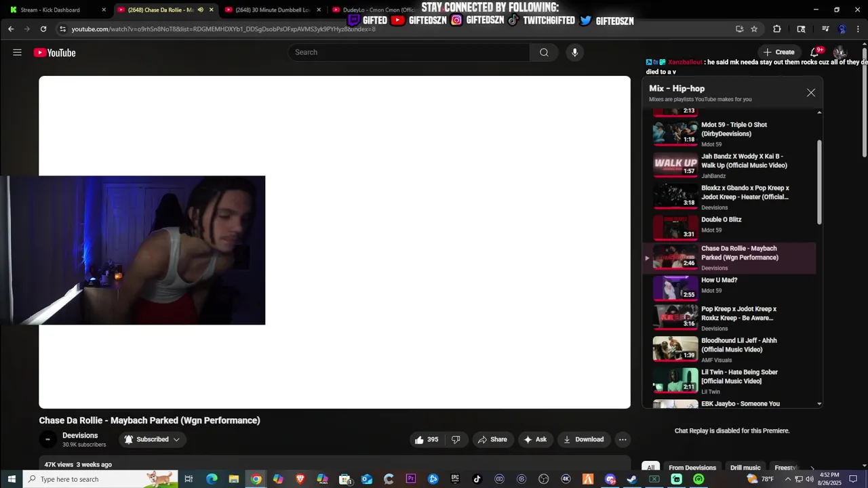Open the YouTube guide hamburger menu
This screenshot has height=488, width=868.
[17, 53]
